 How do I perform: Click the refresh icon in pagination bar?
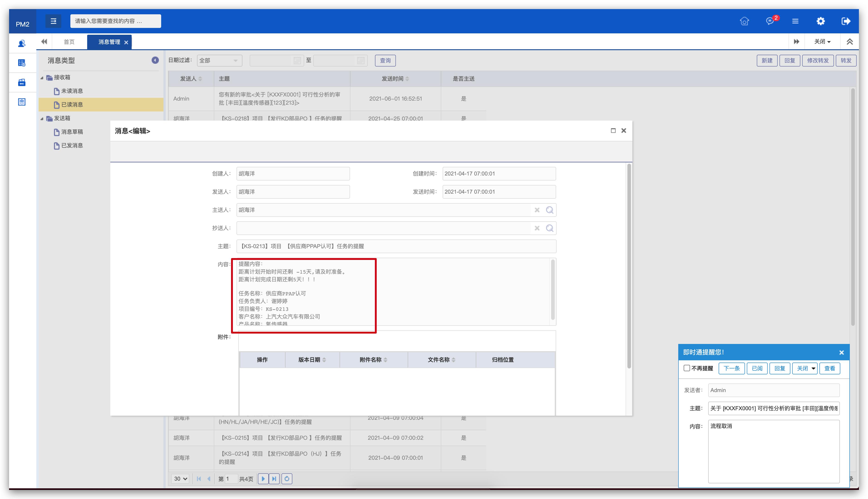287,479
